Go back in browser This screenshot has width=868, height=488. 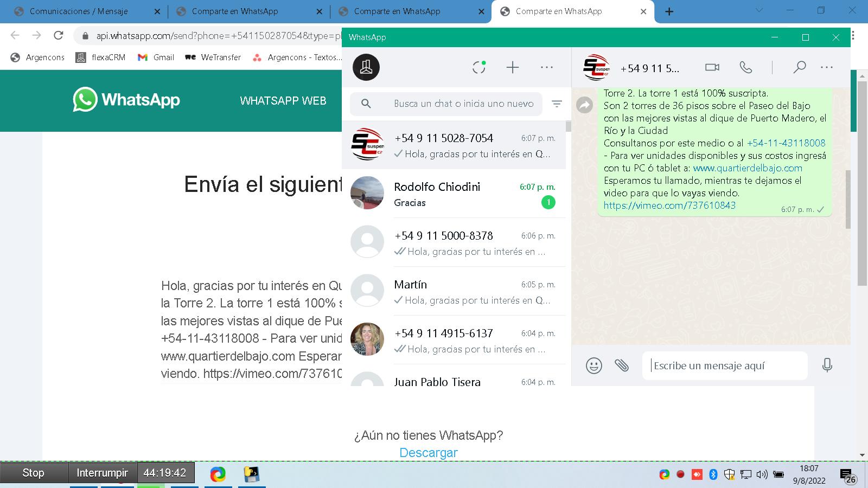pyautogui.click(x=15, y=36)
